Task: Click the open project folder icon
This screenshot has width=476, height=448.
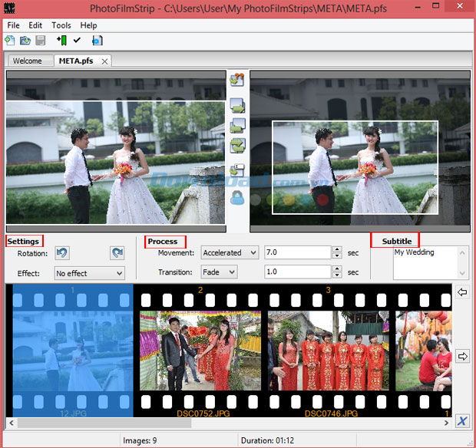Action: [x=25, y=40]
